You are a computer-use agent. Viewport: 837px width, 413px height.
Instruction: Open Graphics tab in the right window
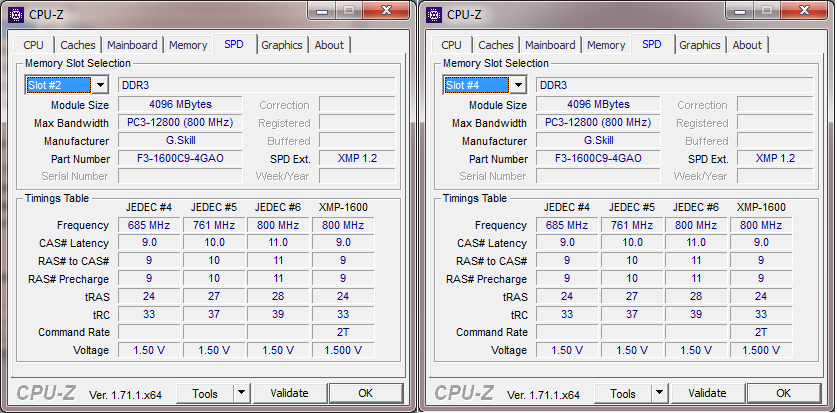pos(700,45)
